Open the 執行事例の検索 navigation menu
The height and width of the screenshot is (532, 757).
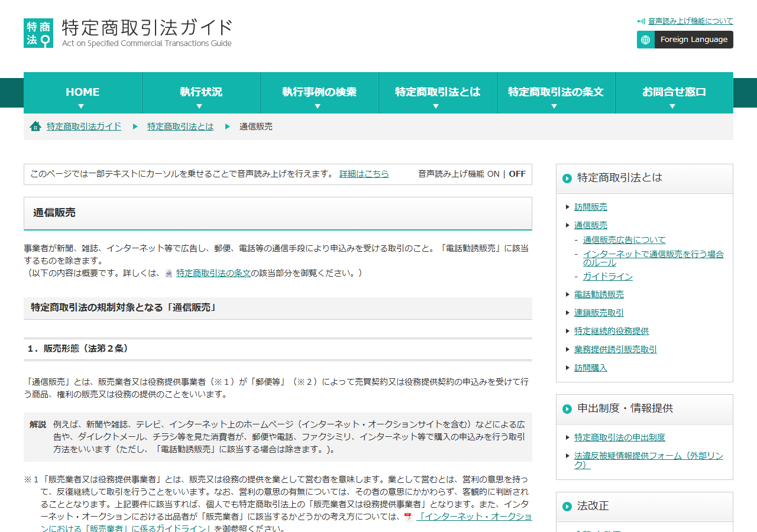[x=319, y=93]
